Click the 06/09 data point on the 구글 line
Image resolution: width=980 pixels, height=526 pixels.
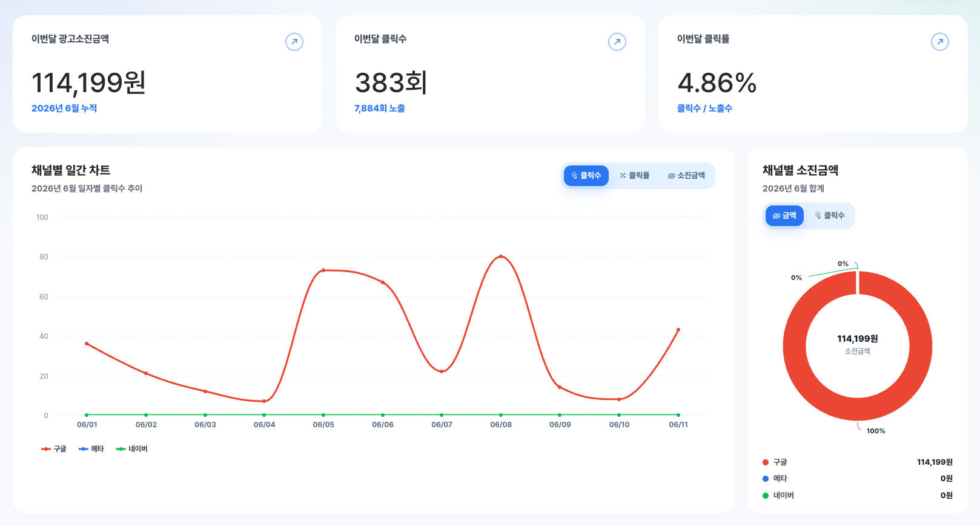(x=560, y=387)
